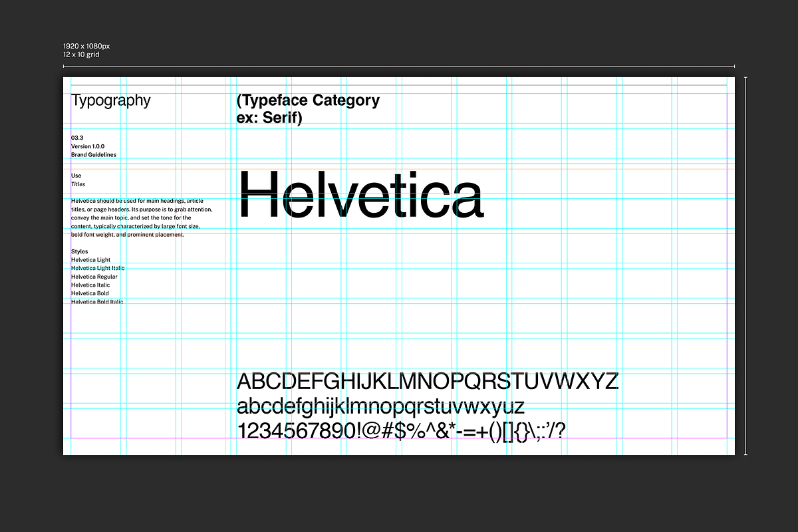Click the uppercase alphabet specimen line
Viewport: 798px width, 532px height.
click(428, 382)
